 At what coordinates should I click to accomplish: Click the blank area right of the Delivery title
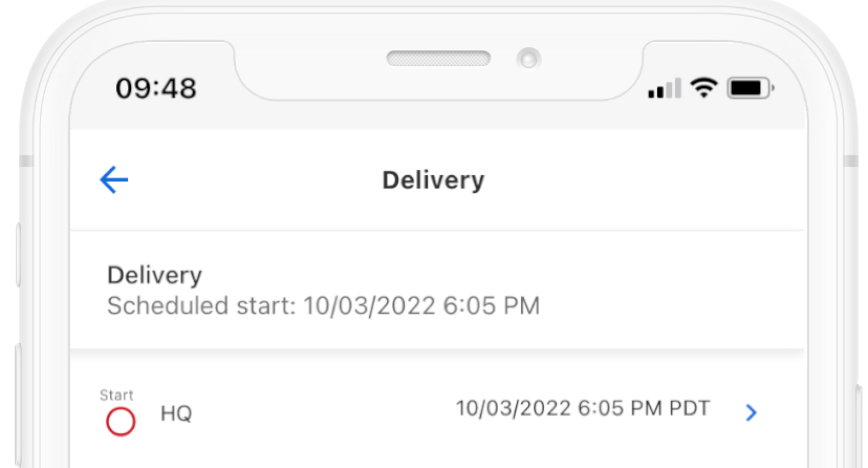coord(640,180)
